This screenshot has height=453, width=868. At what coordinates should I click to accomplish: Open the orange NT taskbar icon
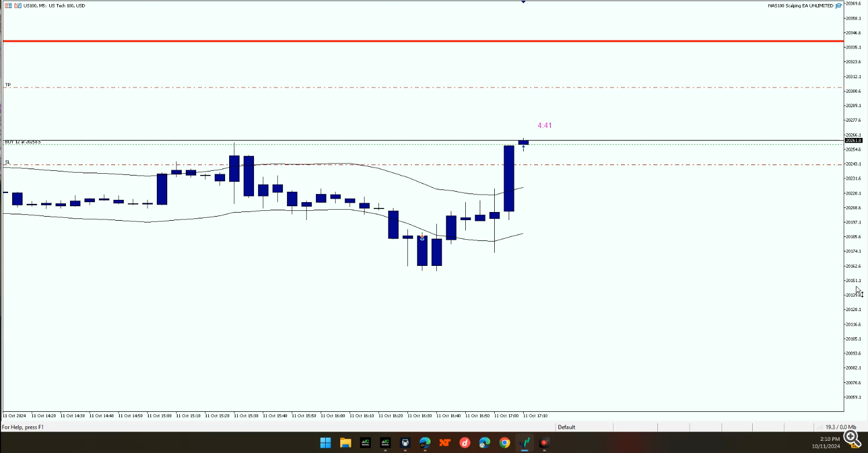(x=444, y=443)
